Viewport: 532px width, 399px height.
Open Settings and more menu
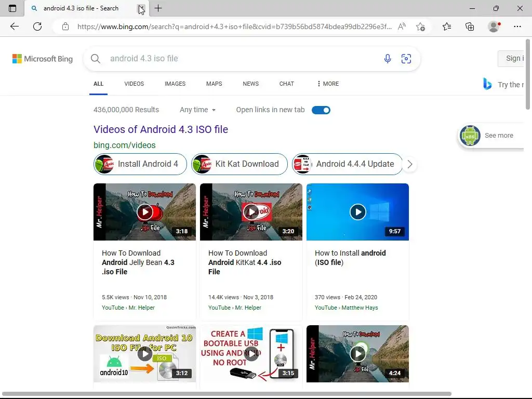point(517,26)
